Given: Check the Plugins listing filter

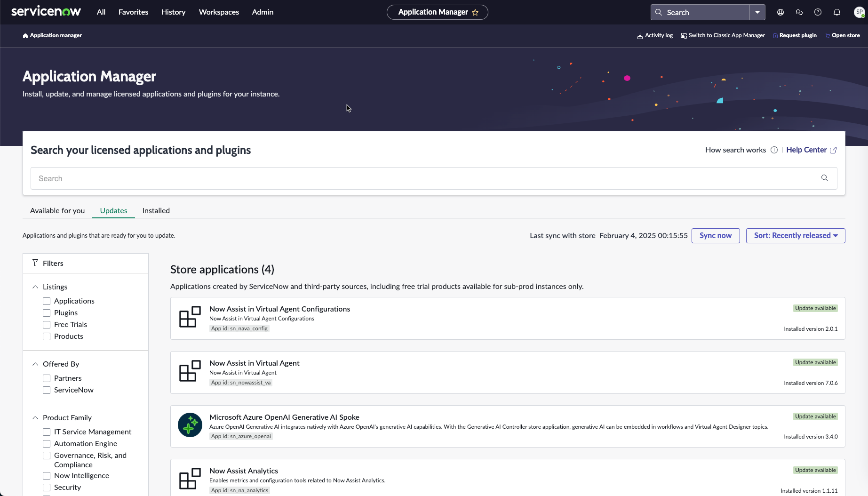Looking at the screenshot, I should point(47,313).
